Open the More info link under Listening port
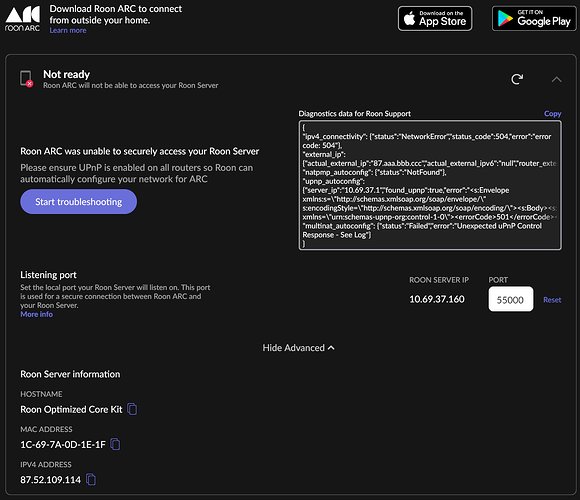 (x=37, y=314)
